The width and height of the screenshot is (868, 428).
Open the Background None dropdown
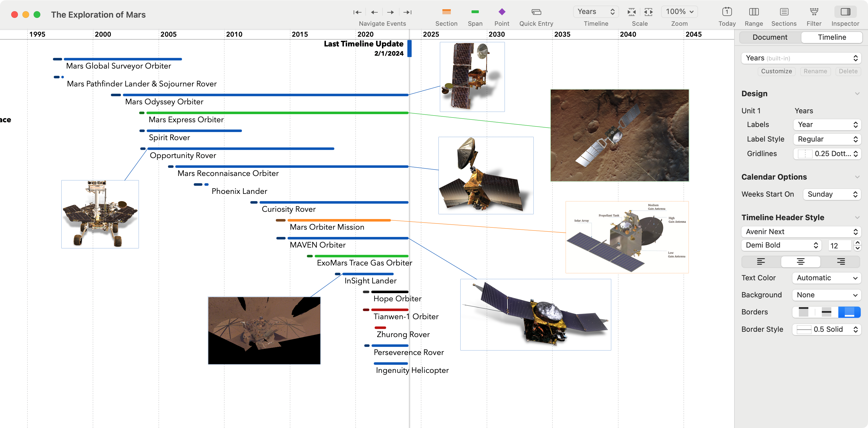pyautogui.click(x=827, y=295)
